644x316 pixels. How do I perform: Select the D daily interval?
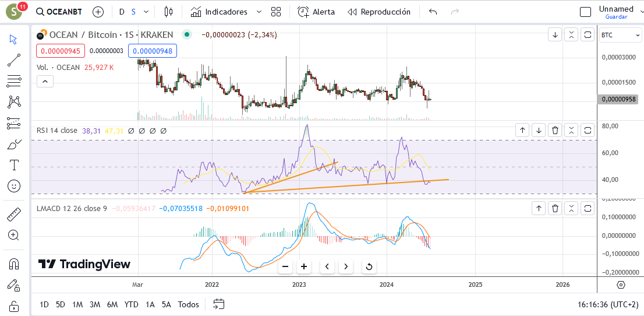pyautogui.click(x=122, y=12)
